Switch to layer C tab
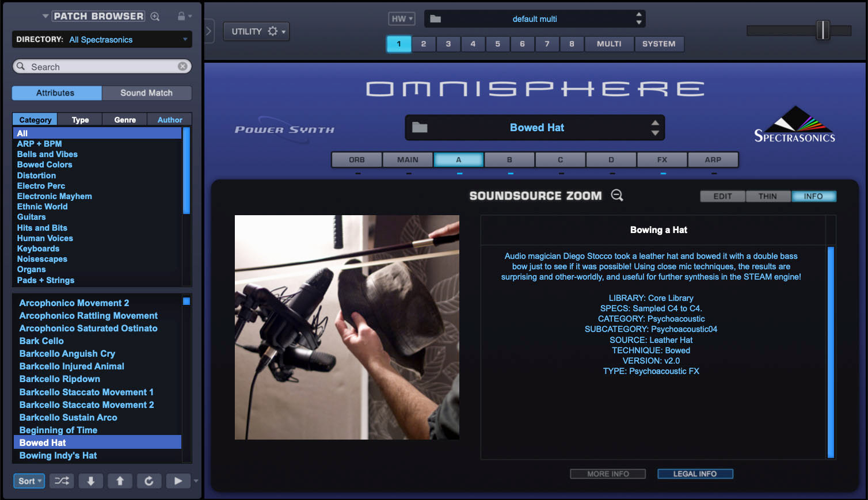Image resolution: width=868 pixels, height=500 pixels. coord(560,159)
